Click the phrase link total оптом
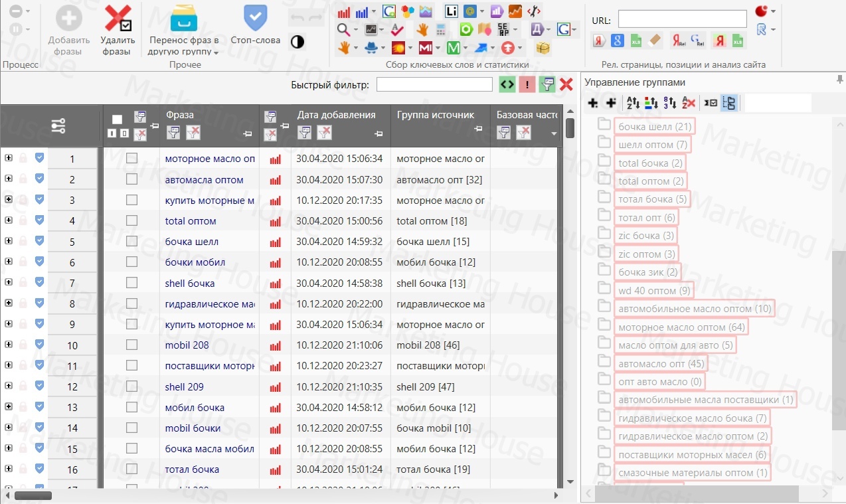The image size is (846, 504). (191, 221)
